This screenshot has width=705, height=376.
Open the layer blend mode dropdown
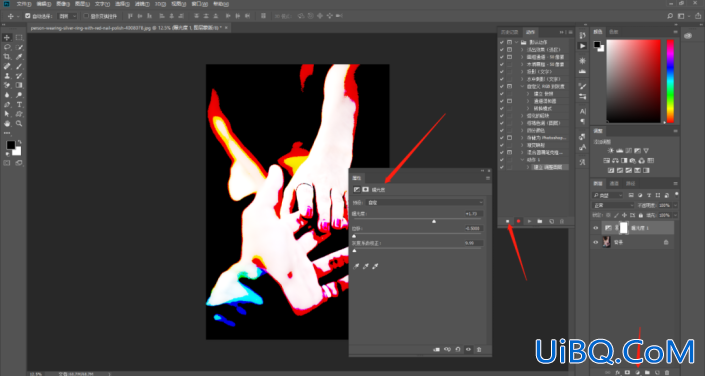(x=613, y=205)
